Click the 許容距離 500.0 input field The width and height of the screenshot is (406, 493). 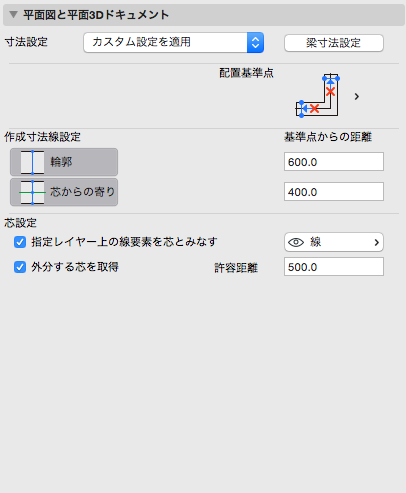(x=334, y=267)
